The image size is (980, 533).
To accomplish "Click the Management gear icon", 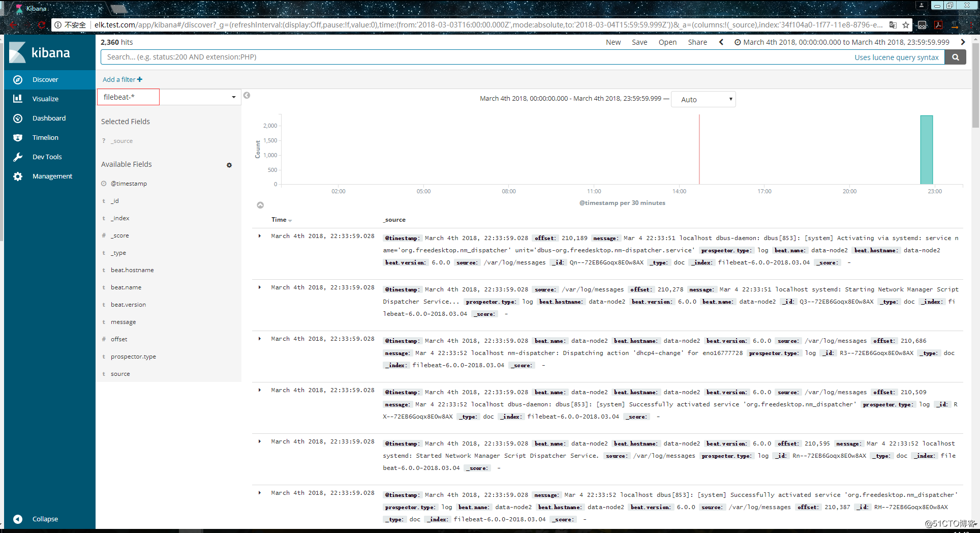I will pyautogui.click(x=18, y=176).
